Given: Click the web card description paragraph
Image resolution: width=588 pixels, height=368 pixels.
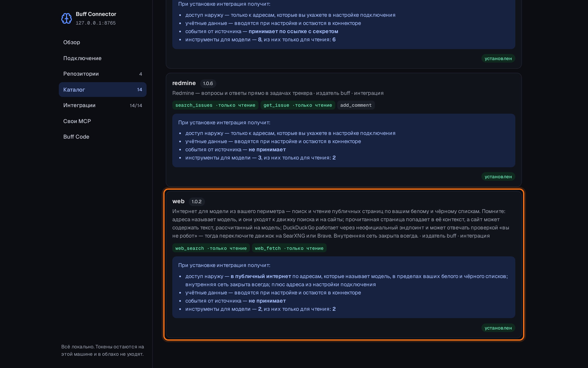Looking at the screenshot, I should (341, 223).
